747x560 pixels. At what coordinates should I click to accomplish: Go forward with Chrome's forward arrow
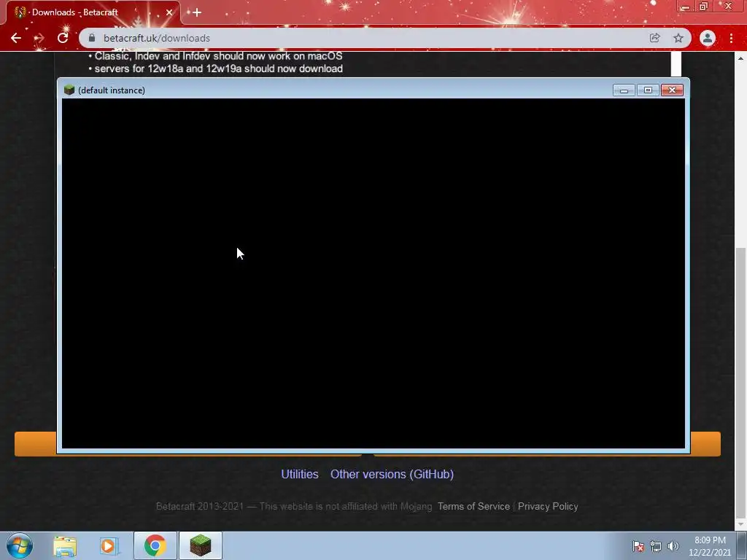pos(39,38)
